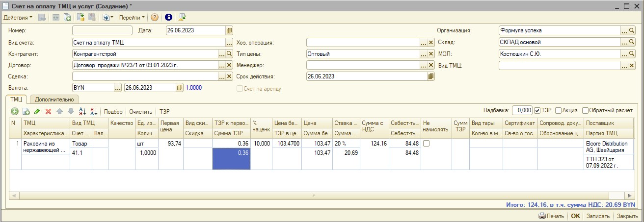Viewport: 644px width, 222px height.
Task: Expand the Перейти dropdown menu
Action: [x=132, y=17]
